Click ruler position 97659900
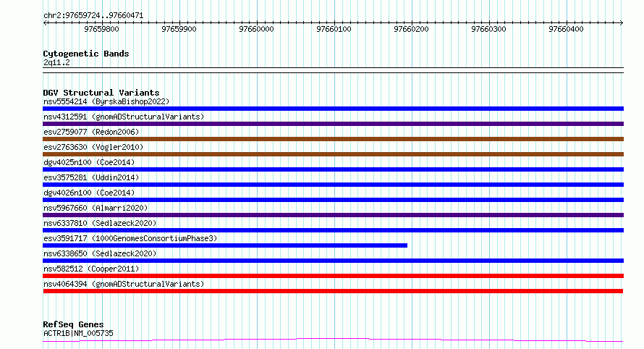This screenshot has height=349, width=644. [x=179, y=29]
